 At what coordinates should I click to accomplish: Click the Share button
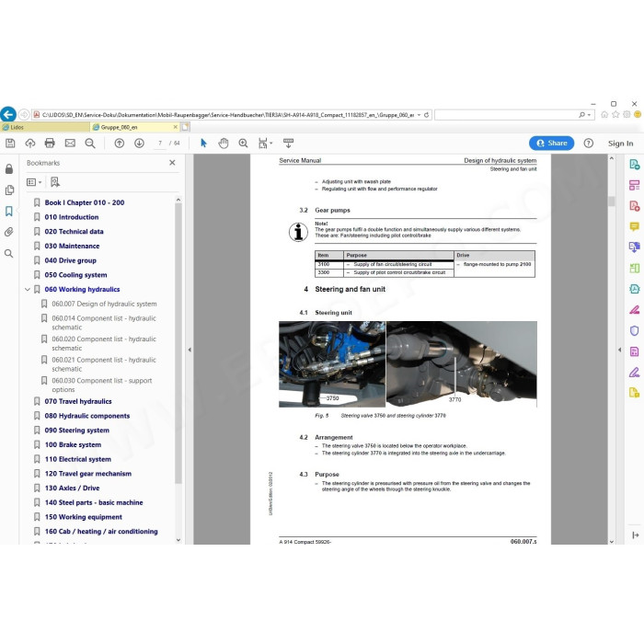click(x=552, y=143)
